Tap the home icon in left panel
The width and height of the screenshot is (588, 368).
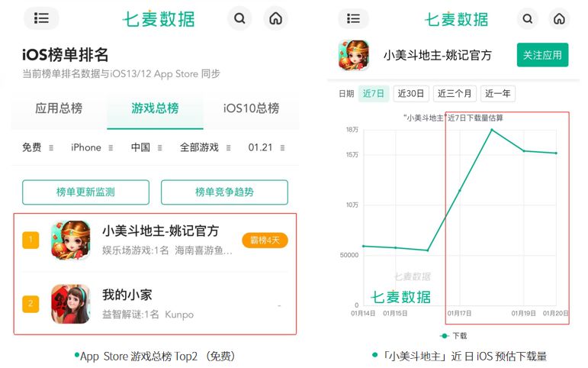pos(275,18)
